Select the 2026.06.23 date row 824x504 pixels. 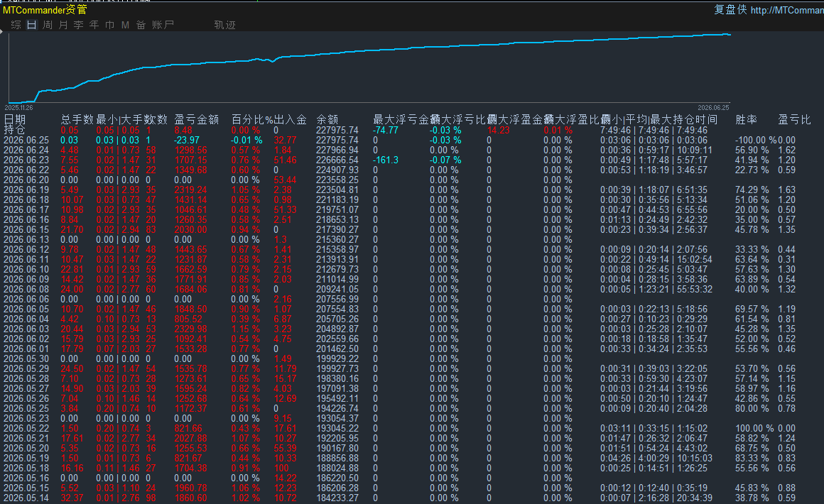pyautogui.click(x=26, y=160)
